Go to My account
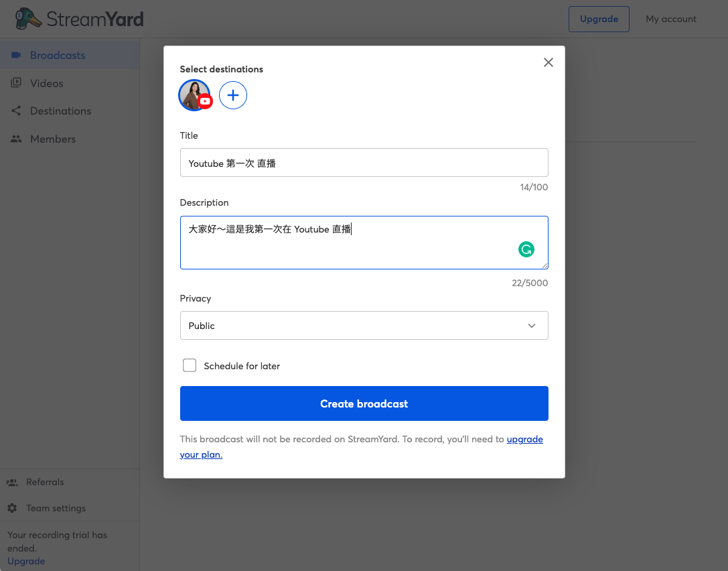 click(x=671, y=19)
